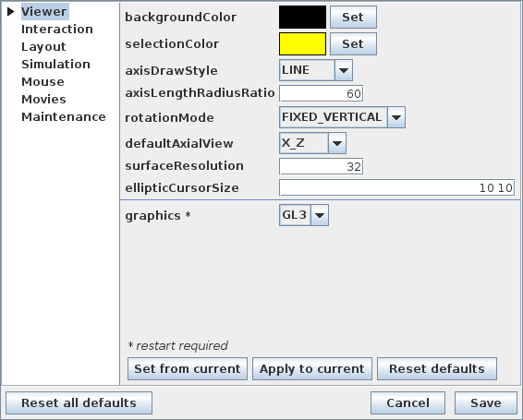Open the Interaction preferences category

(x=57, y=30)
